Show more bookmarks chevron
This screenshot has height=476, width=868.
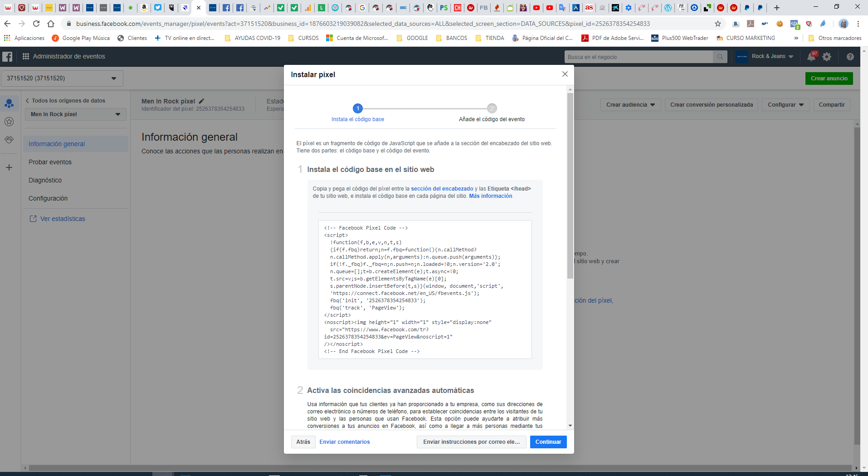[796, 38]
